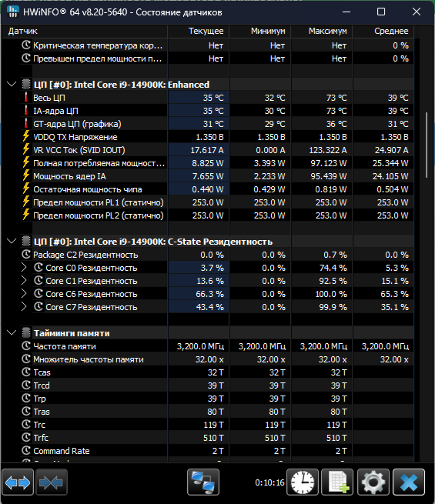Click the expand columns double-arrow button
Screen dimensions: 435x504
(18, 482)
